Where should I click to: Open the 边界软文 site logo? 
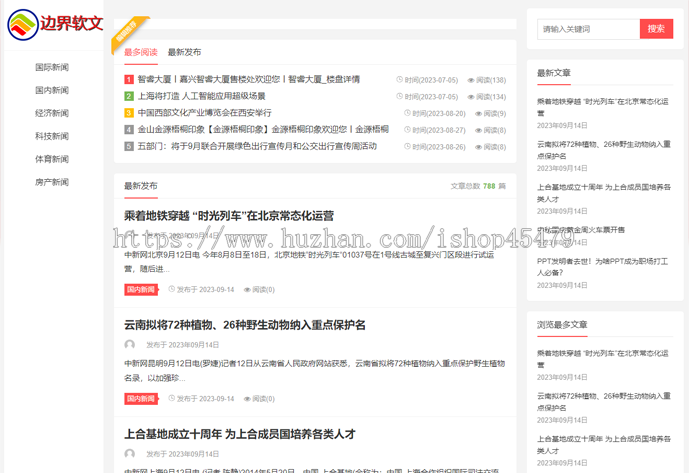click(55, 25)
